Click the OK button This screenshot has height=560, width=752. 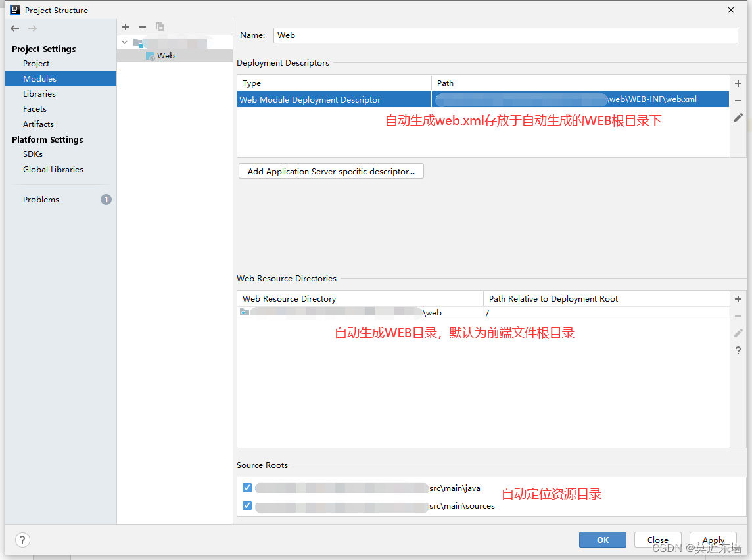602,540
